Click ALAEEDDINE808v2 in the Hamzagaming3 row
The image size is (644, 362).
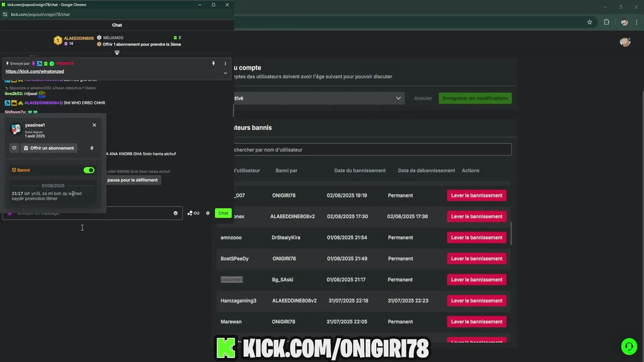pyautogui.click(x=294, y=301)
